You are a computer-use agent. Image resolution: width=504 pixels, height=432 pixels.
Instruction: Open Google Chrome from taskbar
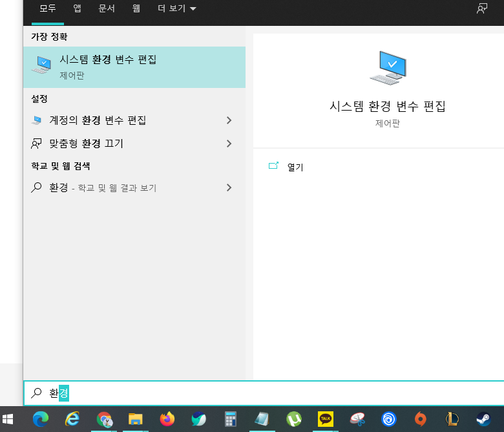pyautogui.click(x=104, y=419)
